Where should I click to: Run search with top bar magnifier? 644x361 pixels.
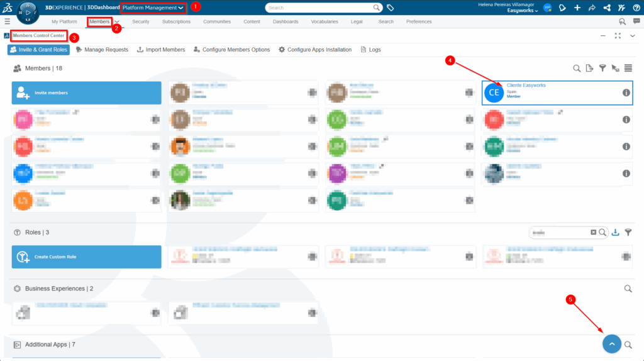click(x=376, y=8)
